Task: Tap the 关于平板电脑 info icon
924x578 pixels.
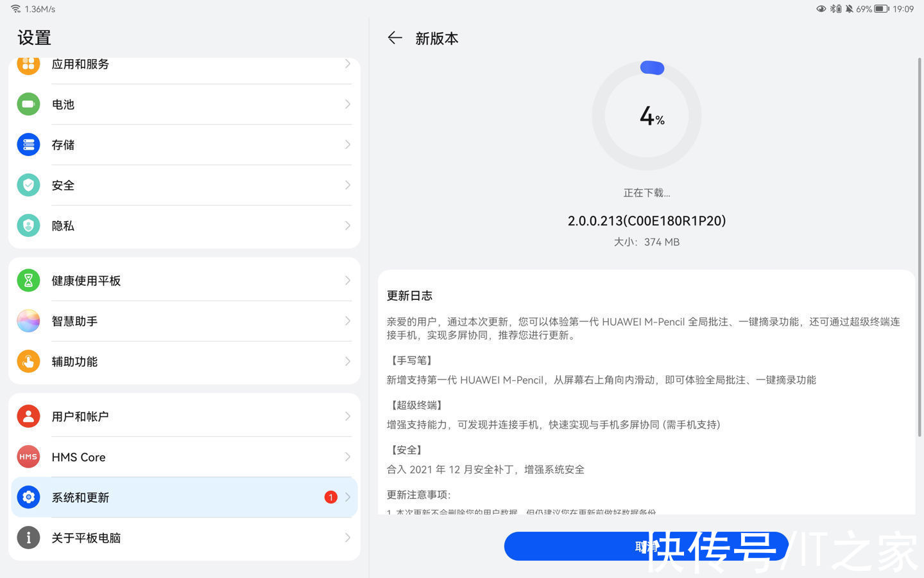Action: coord(28,538)
